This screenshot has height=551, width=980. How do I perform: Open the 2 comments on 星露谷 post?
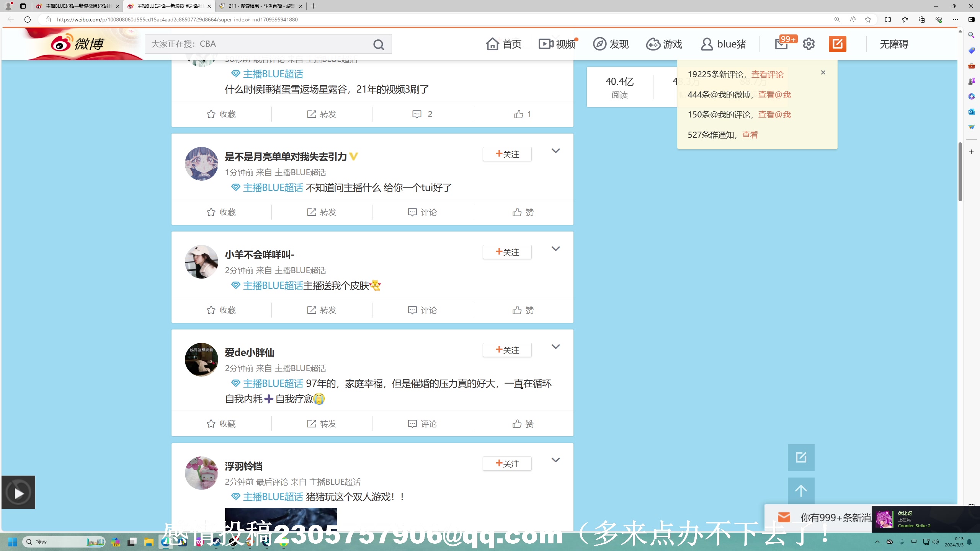click(422, 114)
